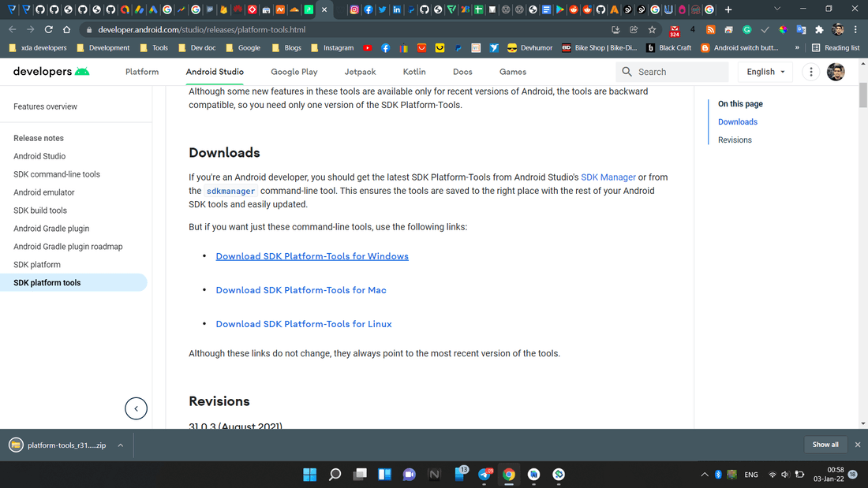Click Download SDK Platform-Tools for Mac
Image resolution: width=868 pixels, height=488 pixels.
301,290
